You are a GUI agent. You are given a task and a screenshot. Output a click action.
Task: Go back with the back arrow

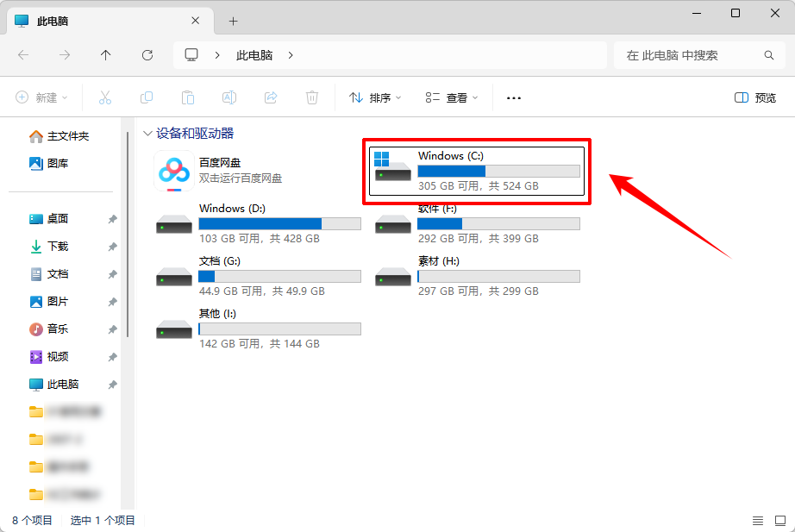pos(23,55)
